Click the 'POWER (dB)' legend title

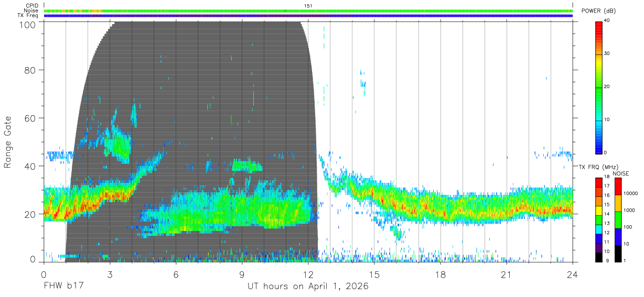pos(598,11)
